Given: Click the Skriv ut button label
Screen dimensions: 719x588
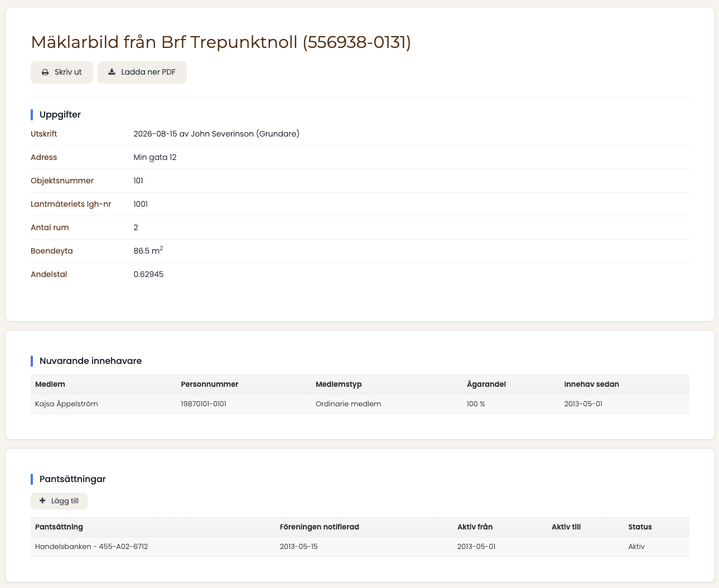Looking at the screenshot, I should click(x=68, y=72).
